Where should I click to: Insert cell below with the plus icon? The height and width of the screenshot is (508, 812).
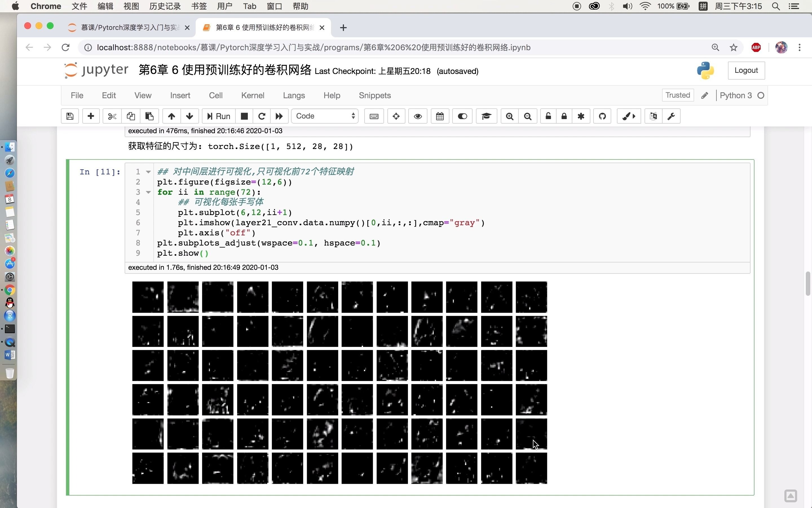coord(91,116)
